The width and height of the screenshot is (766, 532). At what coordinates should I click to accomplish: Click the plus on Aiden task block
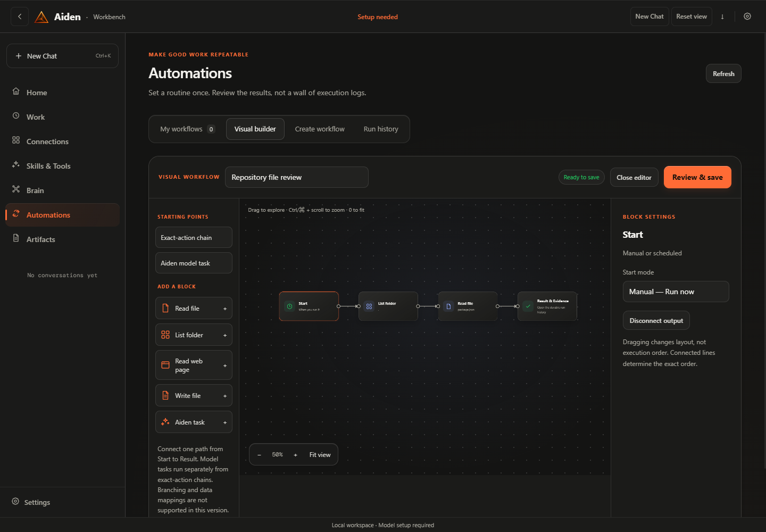[225, 422]
